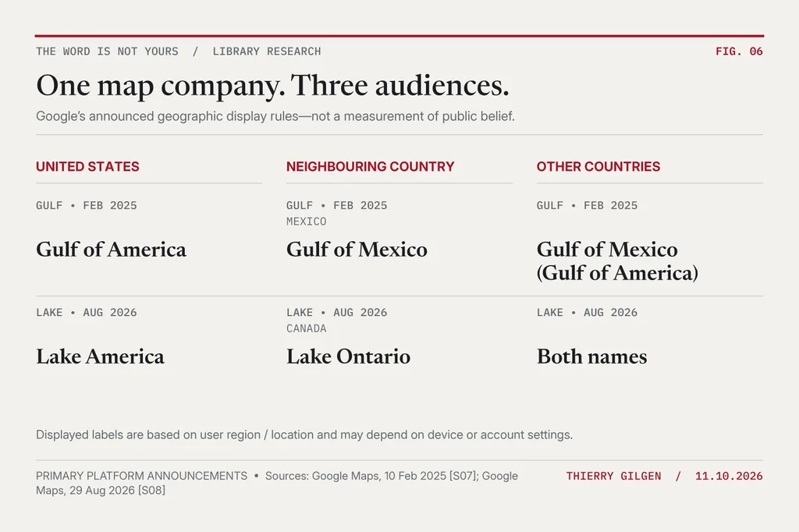Click 'GULF • FEB 2025' under United States
This screenshot has width=799, height=532.
click(x=86, y=205)
